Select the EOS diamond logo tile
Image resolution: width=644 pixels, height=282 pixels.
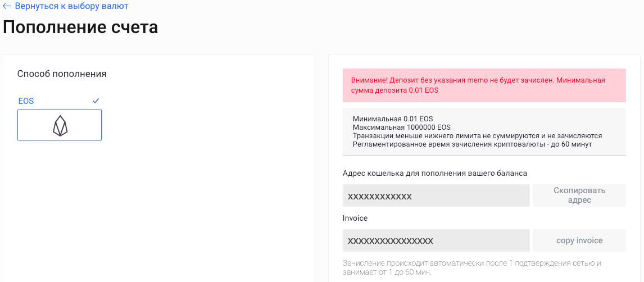point(60,125)
